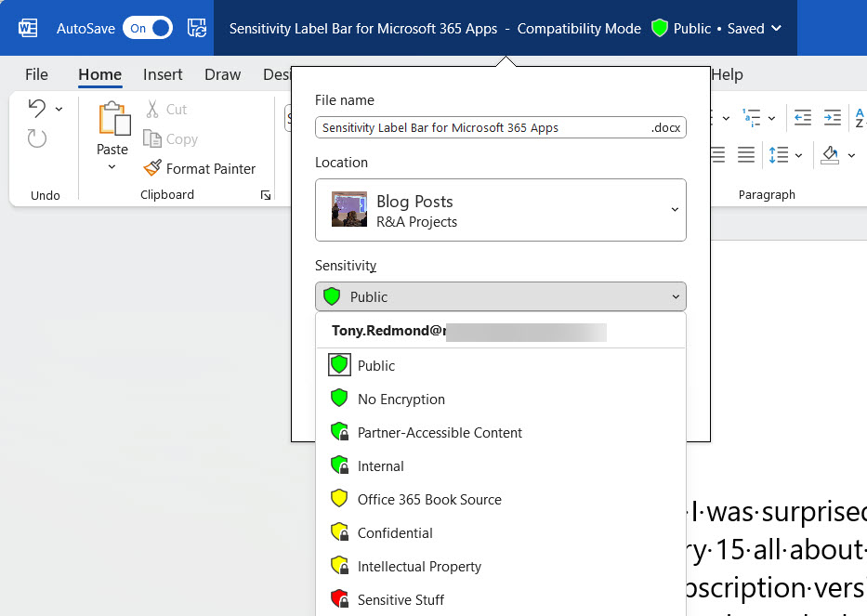This screenshot has height=616, width=867.
Task: Expand the Paste options arrow
Action: click(x=112, y=167)
